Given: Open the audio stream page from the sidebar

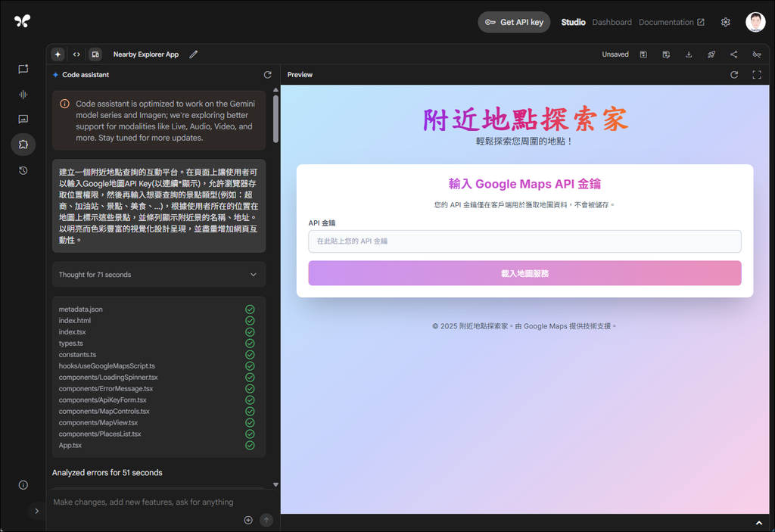Looking at the screenshot, I should tap(23, 95).
